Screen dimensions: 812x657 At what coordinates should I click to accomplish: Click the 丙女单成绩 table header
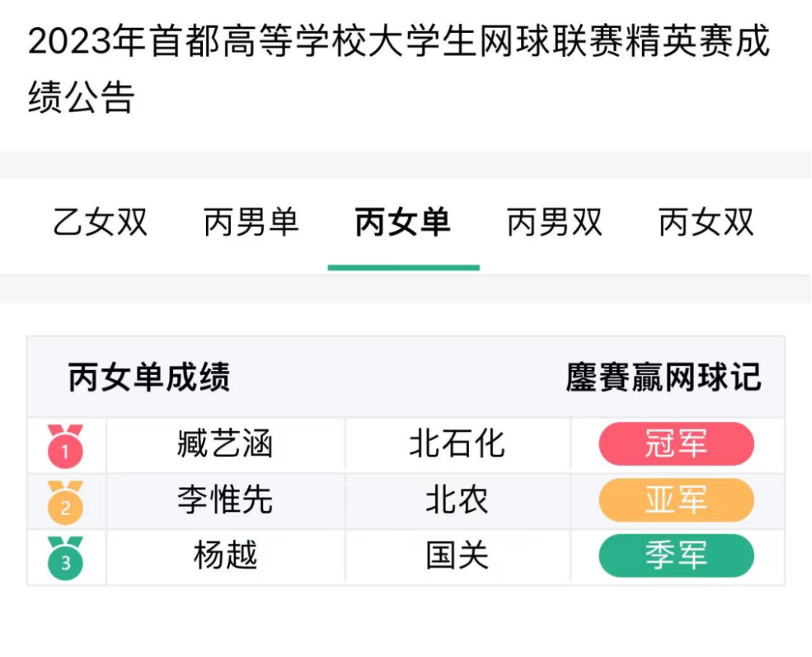[149, 377]
